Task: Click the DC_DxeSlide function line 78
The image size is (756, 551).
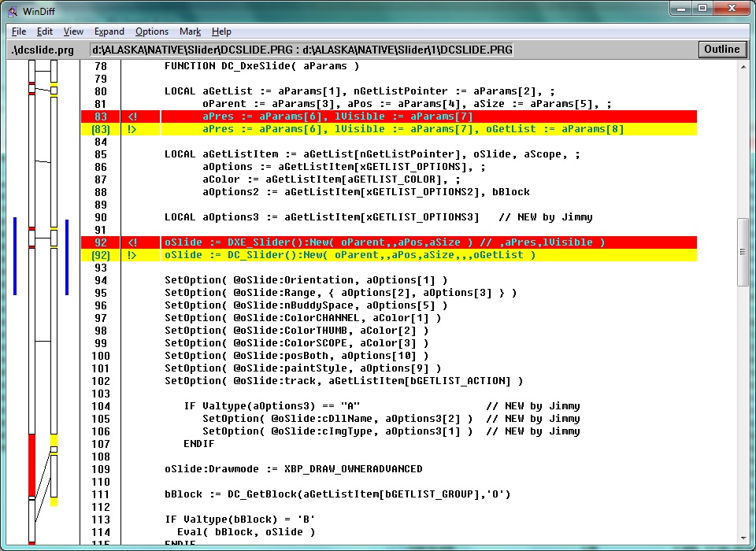Action: click(261, 66)
